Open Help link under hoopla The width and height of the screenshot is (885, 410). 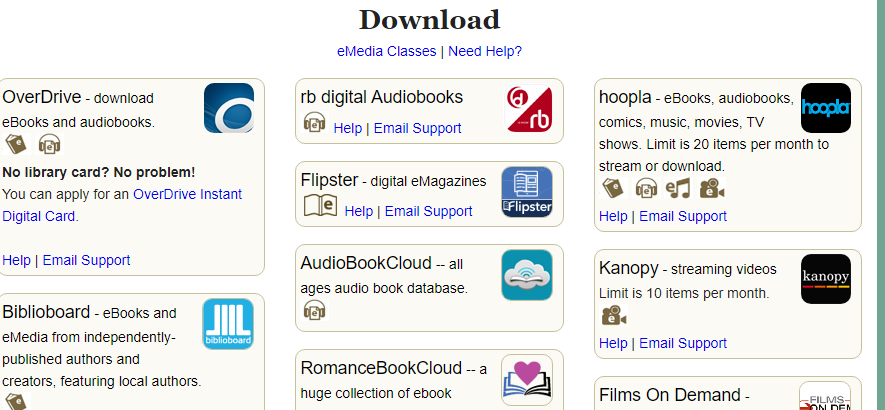coord(613,216)
